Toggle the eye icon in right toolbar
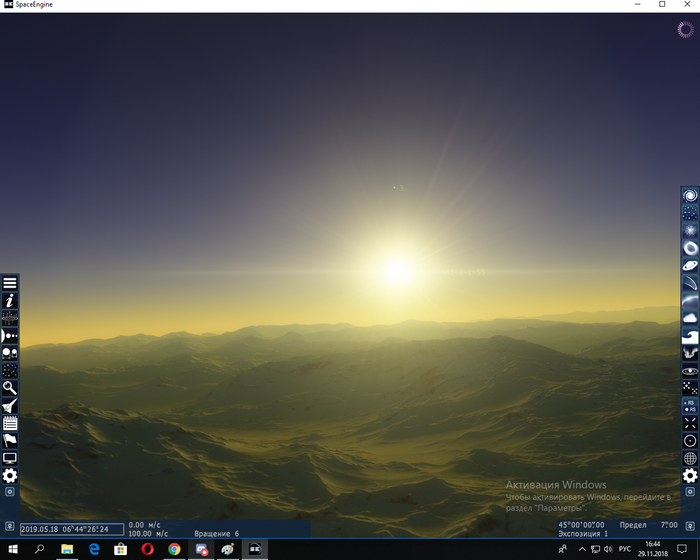The height and width of the screenshot is (560, 700). (x=689, y=370)
